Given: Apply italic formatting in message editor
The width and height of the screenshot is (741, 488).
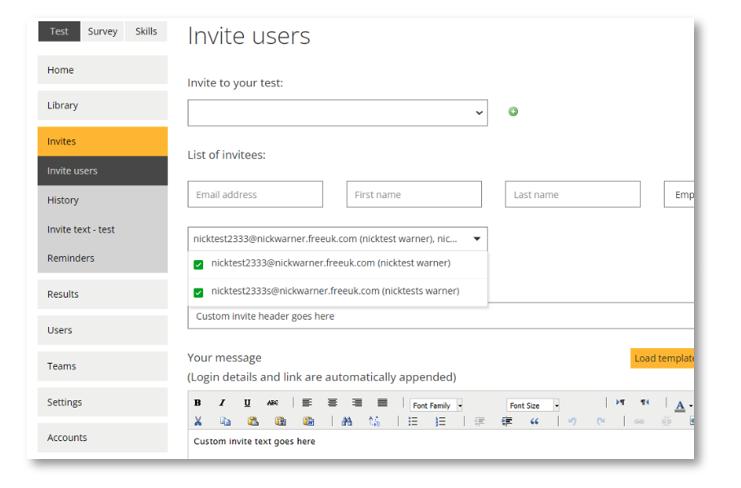Looking at the screenshot, I should 222,402.
